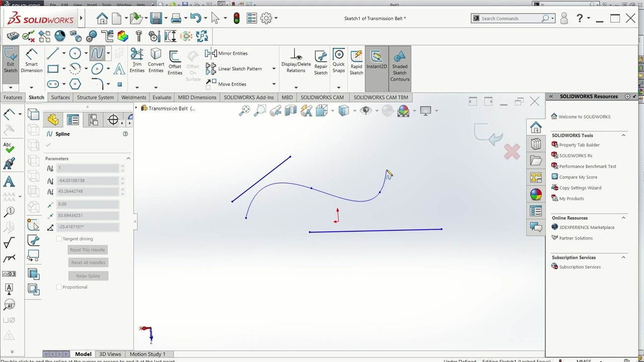Click the spline point number field

coord(88,168)
